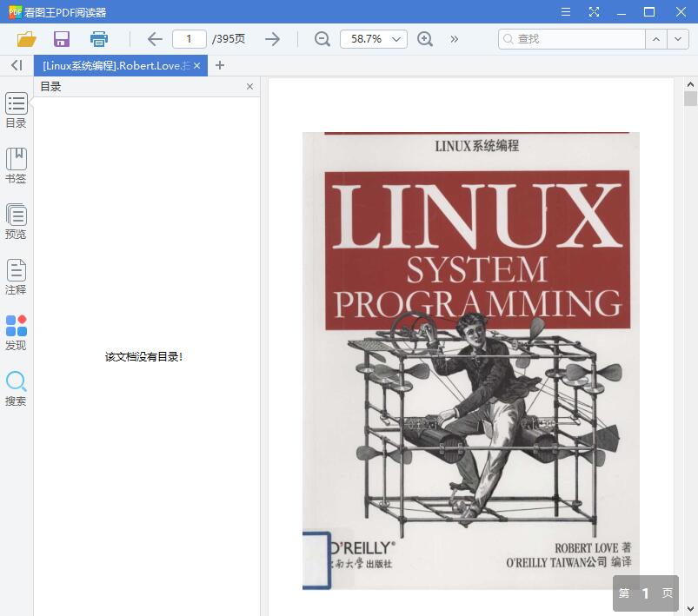This screenshot has width=698, height=616.
Task: Find next match down arrow
Action: [x=678, y=39]
